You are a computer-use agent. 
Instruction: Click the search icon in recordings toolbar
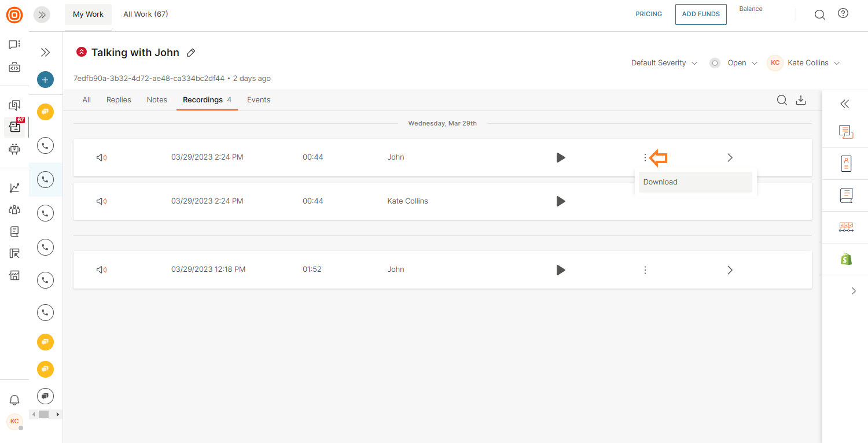pos(782,100)
